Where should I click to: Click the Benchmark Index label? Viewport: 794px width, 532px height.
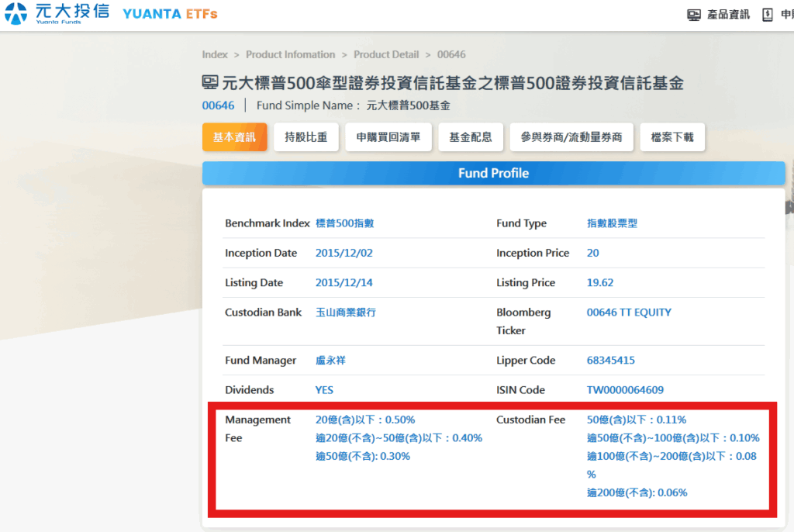click(x=268, y=223)
